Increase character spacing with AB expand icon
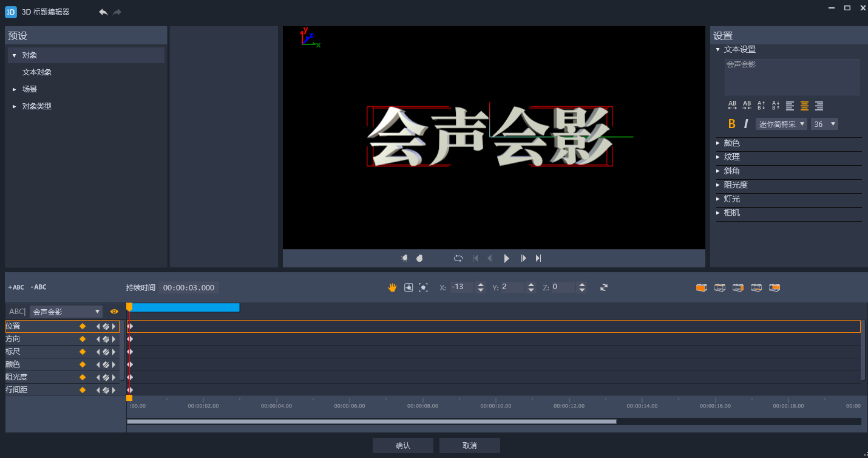The image size is (868, 458). (x=732, y=106)
